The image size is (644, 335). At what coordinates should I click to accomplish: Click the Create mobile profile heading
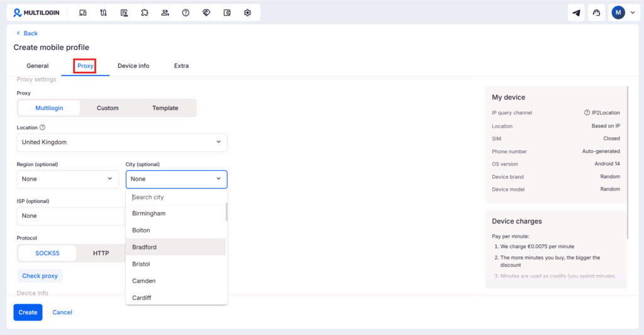52,47
